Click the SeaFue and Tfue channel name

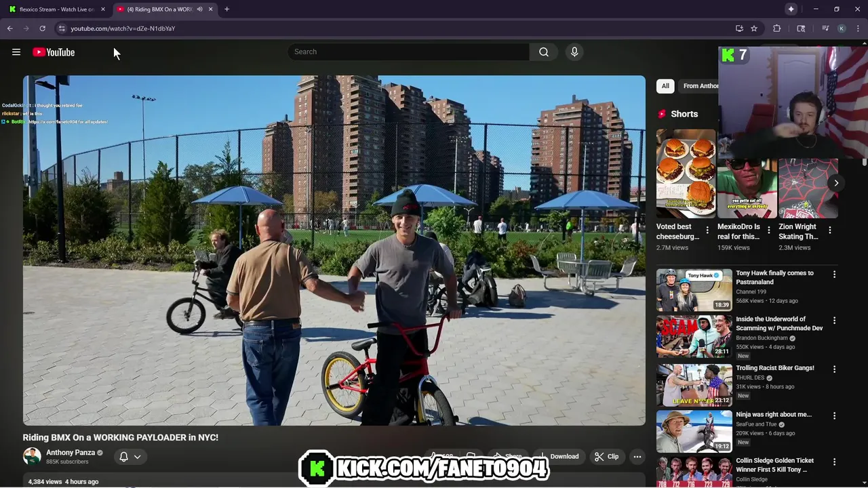coord(756,424)
